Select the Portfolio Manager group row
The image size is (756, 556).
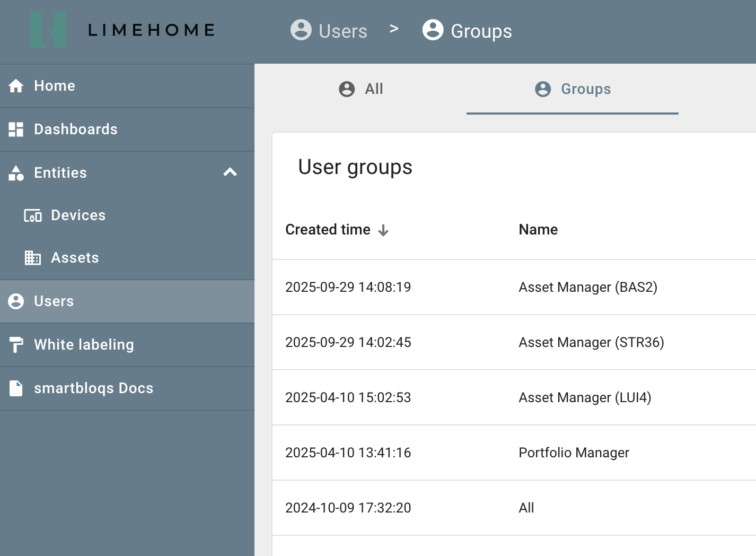(x=574, y=453)
